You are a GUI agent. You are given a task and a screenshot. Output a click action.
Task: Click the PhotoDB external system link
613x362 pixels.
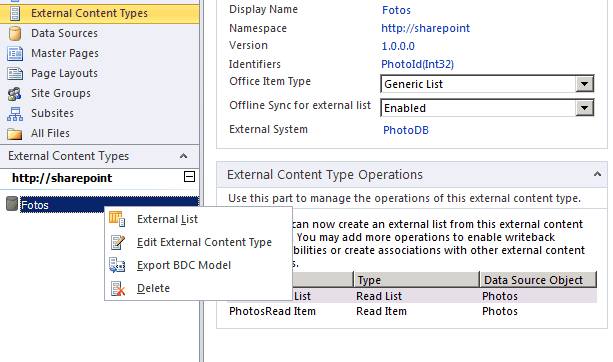(406, 130)
